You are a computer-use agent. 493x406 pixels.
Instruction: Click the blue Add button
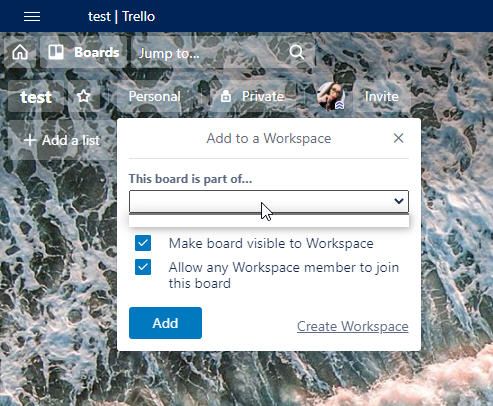point(165,323)
